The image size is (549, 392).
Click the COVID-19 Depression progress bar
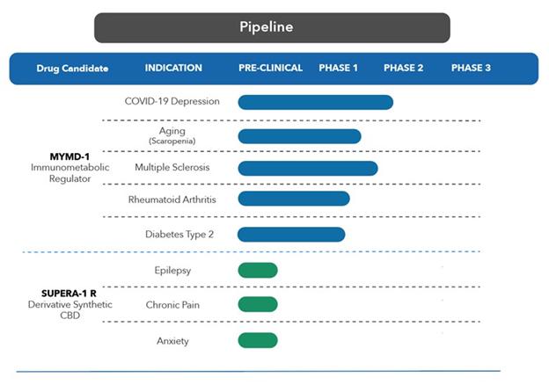pos(315,102)
